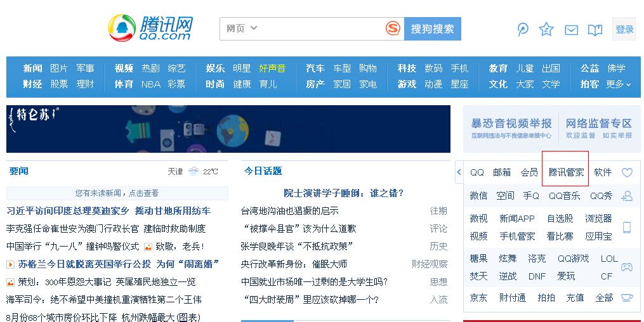Open the 京东 shopping link

[478, 298]
